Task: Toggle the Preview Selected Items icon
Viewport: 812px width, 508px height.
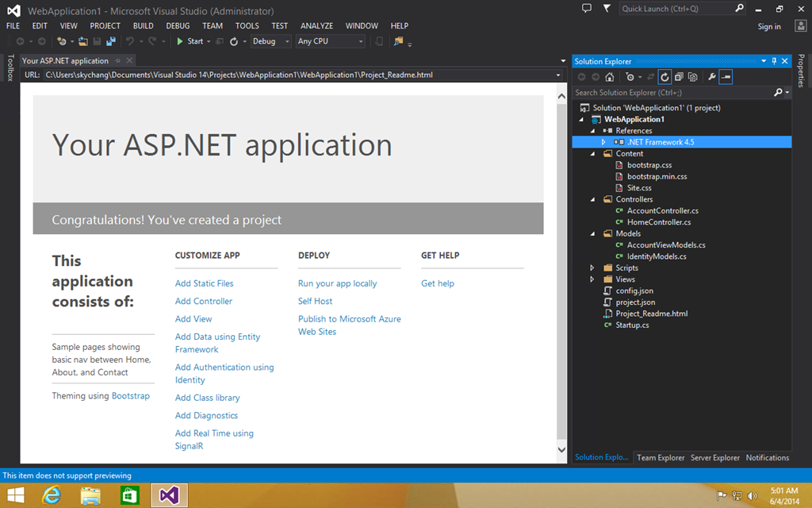Action: click(x=726, y=77)
